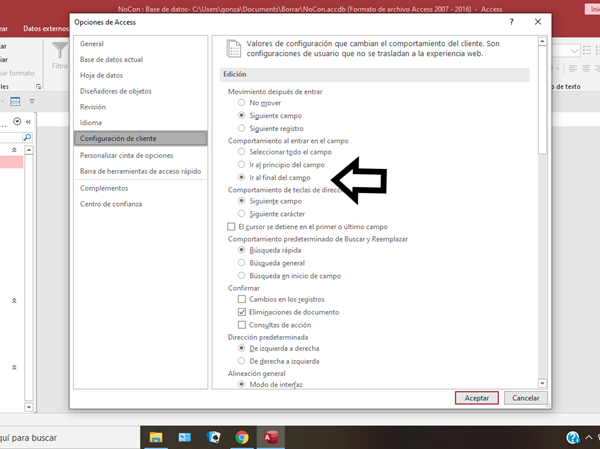The width and height of the screenshot is (600, 449).
Task: Toggle 'El cursor se detiene' checkbox
Action: 231,227
